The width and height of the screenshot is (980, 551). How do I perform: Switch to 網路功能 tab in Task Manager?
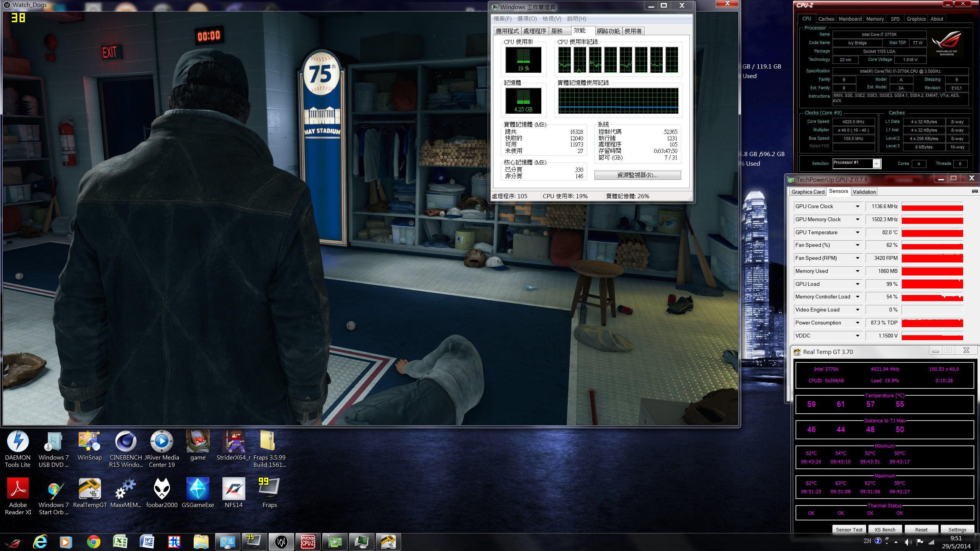click(608, 31)
